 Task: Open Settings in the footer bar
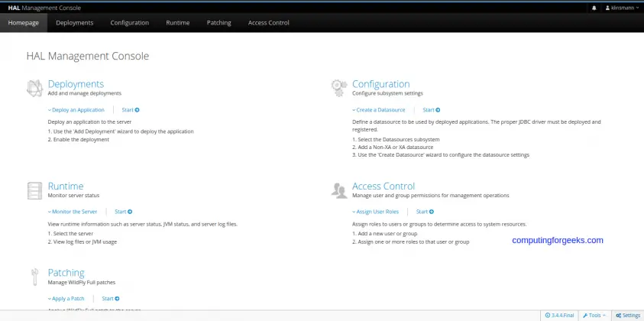point(627,315)
